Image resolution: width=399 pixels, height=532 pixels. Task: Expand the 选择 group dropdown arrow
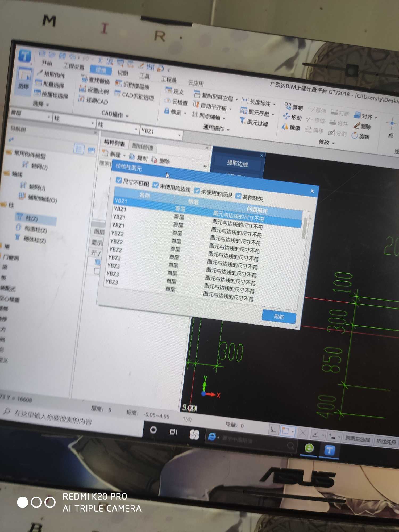tap(48, 105)
